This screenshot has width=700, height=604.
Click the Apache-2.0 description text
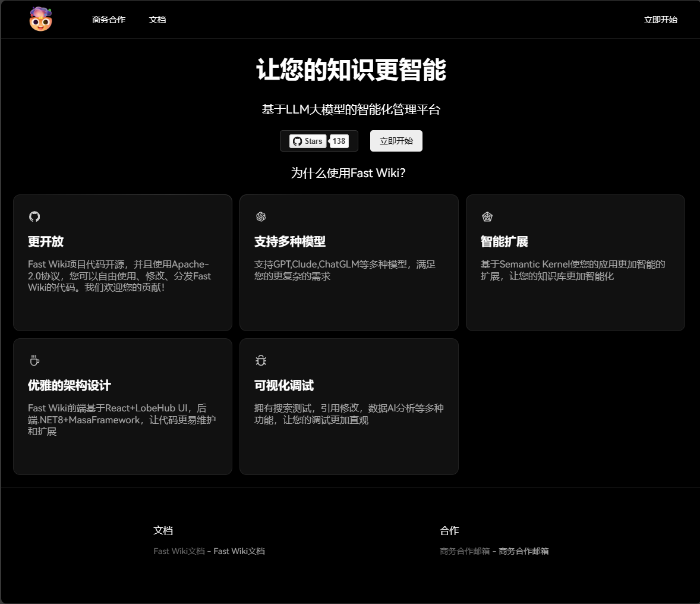click(x=119, y=276)
